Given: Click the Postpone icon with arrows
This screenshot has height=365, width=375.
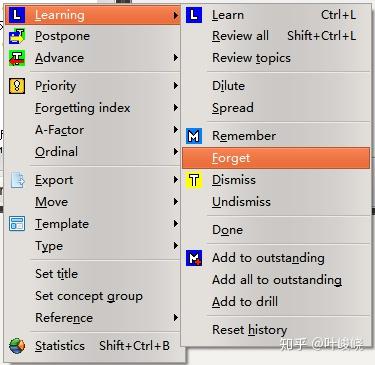Looking at the screenshot, I should tap(17, 36).
